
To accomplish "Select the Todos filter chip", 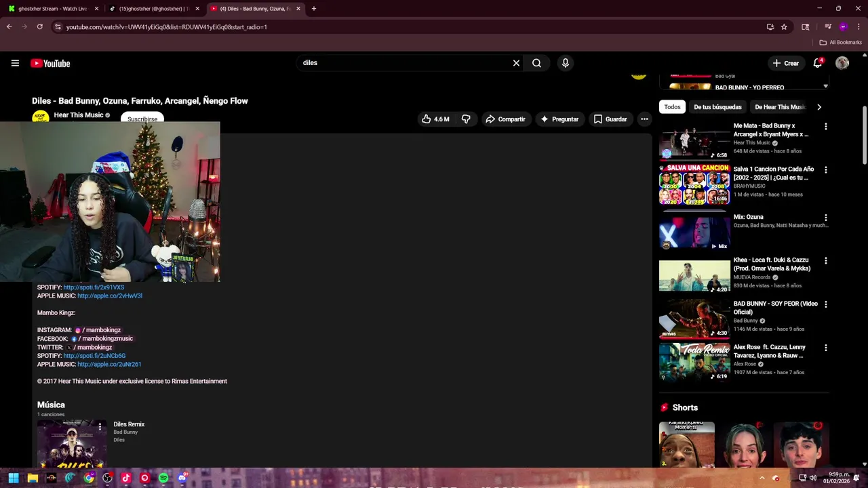I will pos(672,107).
